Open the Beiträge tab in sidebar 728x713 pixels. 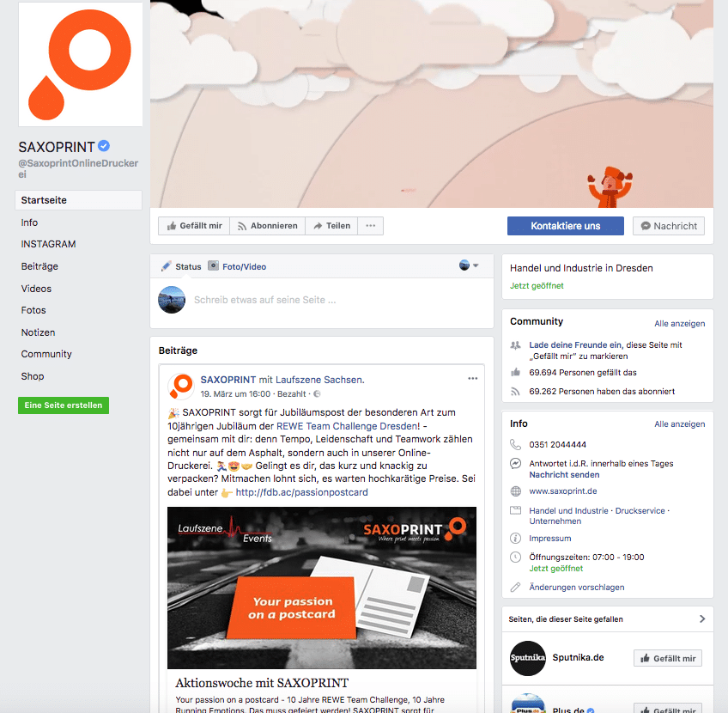(39, 266)
